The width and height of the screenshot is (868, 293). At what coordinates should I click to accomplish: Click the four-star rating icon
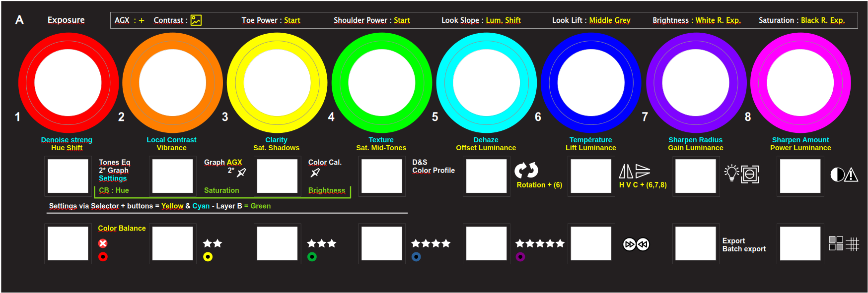pyautogui.click(x=431, y=243)
